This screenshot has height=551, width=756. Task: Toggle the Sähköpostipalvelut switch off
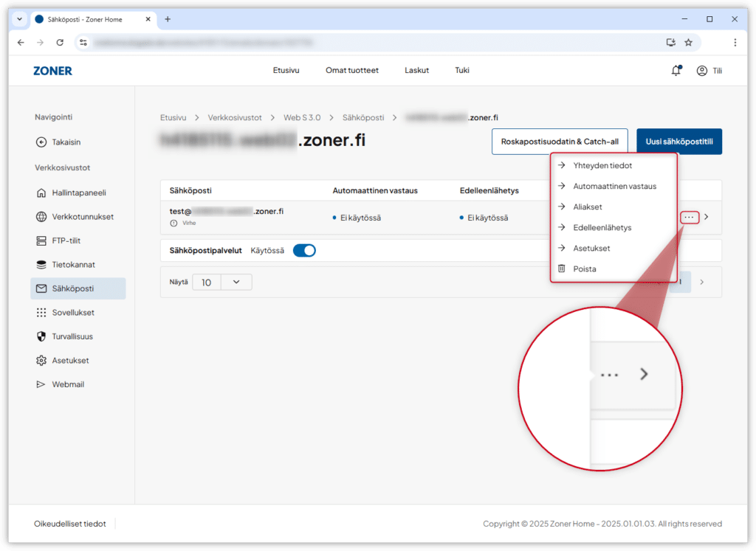[x=304, y=251]
